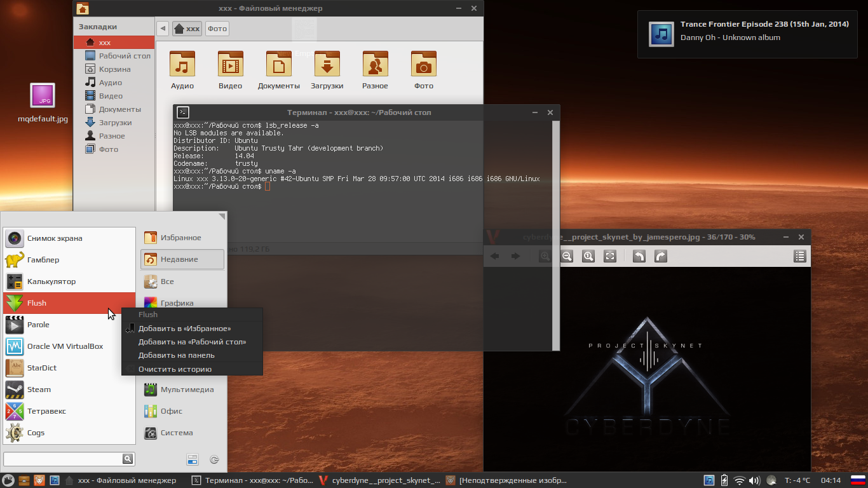Click the xxx home path bar button
This screenshot has width=868, height=488.
187,29
